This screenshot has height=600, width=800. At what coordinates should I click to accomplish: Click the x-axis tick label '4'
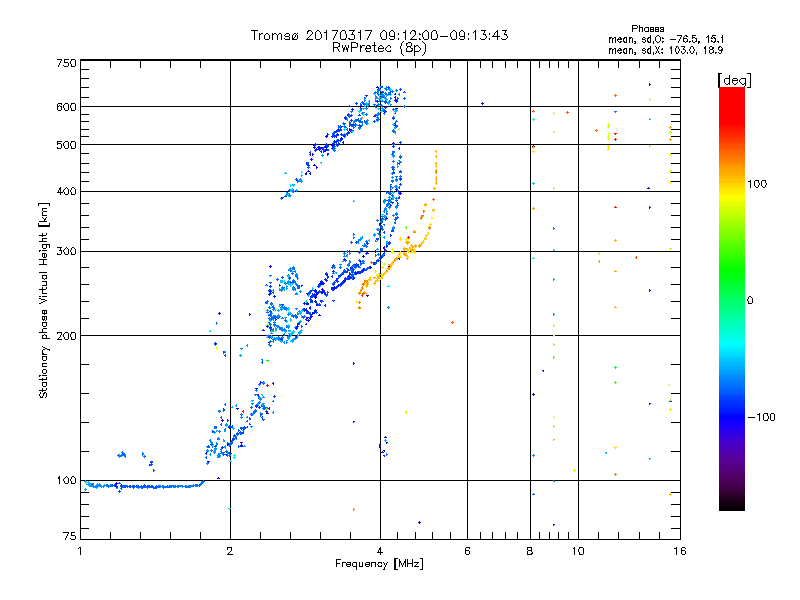[380, 551]
